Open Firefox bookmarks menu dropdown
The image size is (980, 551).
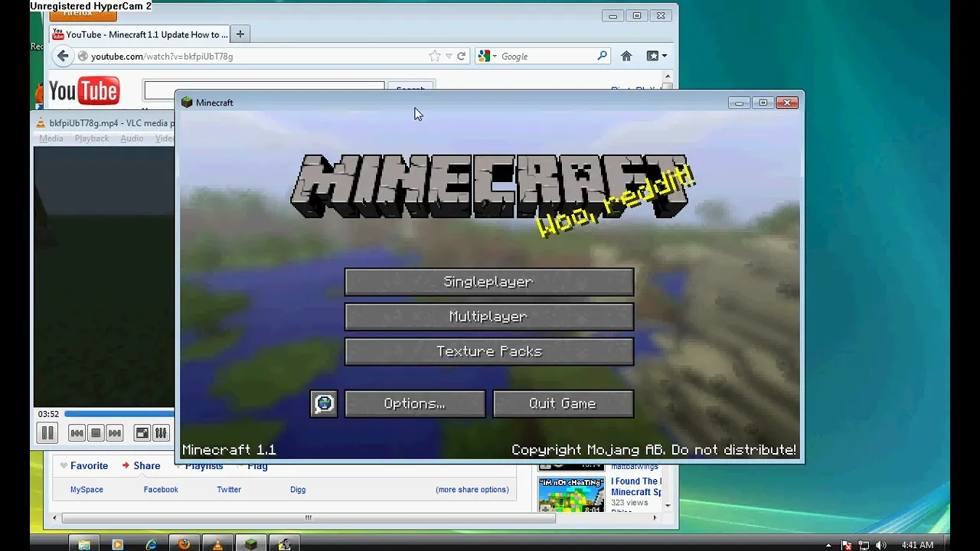(x=657, y=56)
